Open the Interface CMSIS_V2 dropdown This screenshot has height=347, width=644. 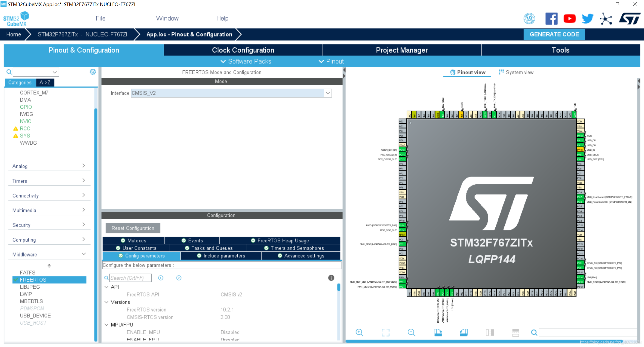231,93
